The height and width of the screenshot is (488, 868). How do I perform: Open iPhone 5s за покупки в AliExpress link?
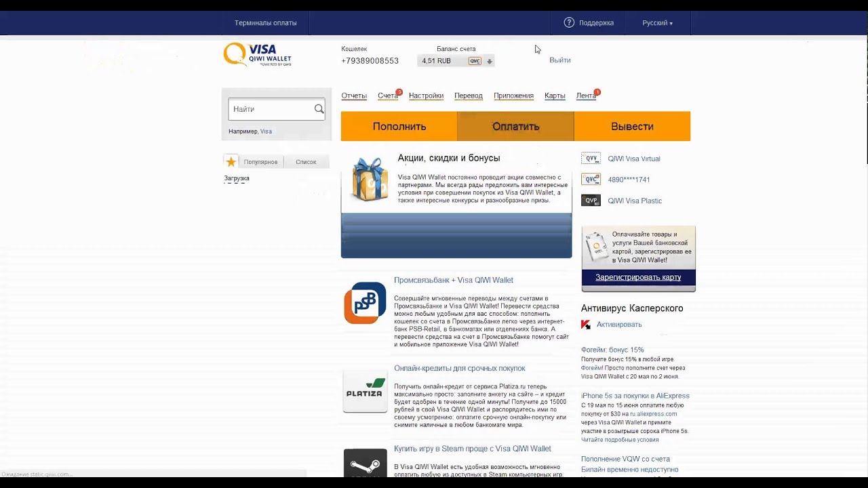(635, 396)
